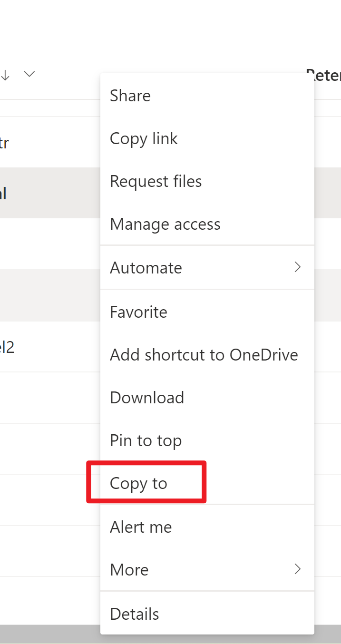This screenshot has width=341, height=644.
Task: Open the file Details pane
Action: pos(134,614)
